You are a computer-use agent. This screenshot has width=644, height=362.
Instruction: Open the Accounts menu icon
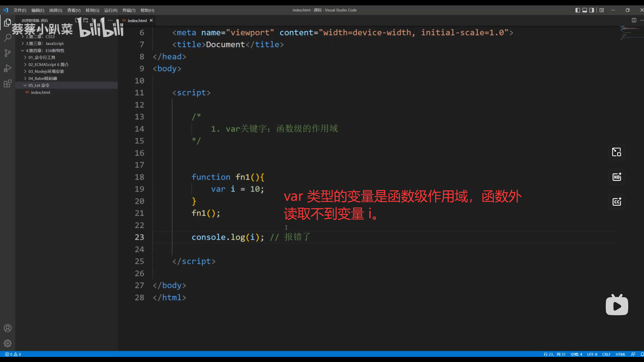point(7,328)
